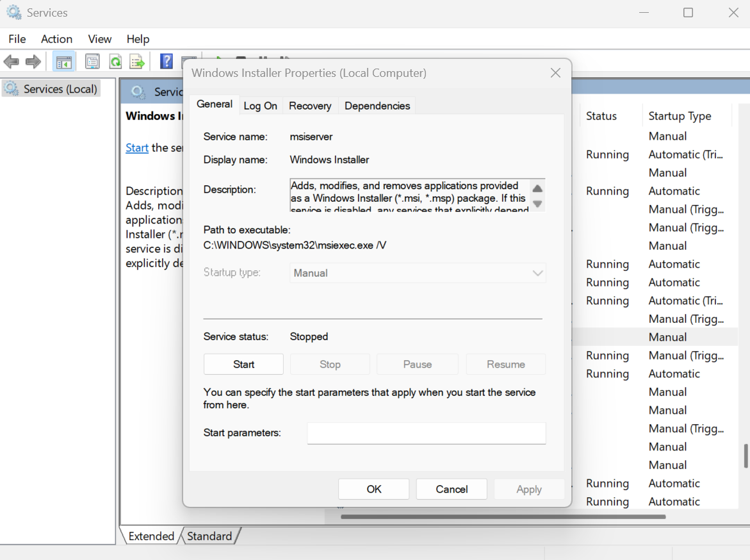The image size is (750, 560).
Task: Switch to the Log On tab
Action: click(260, 106)
